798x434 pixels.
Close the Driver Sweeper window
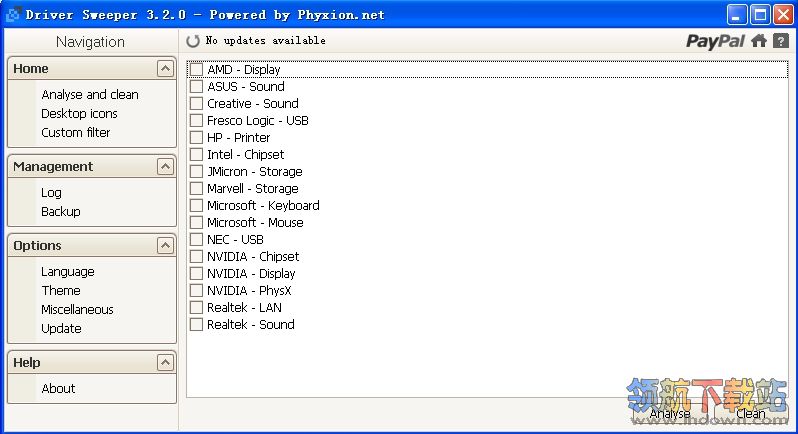783,15
